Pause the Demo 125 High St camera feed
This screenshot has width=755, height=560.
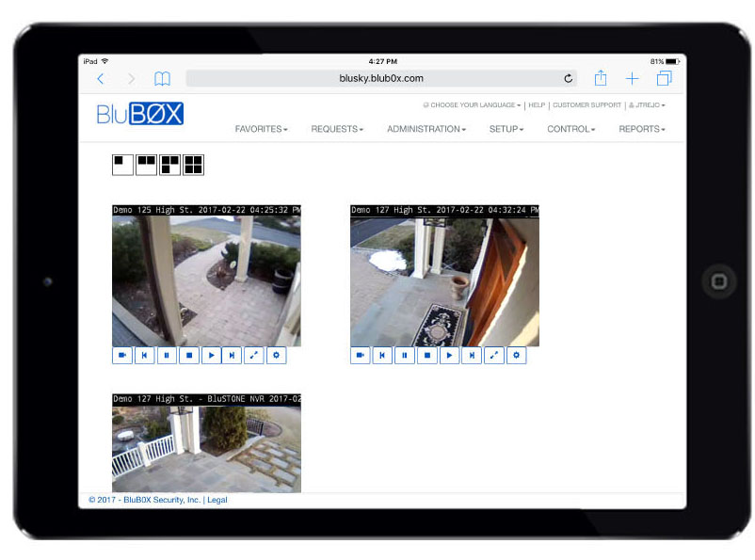(167, 355)
